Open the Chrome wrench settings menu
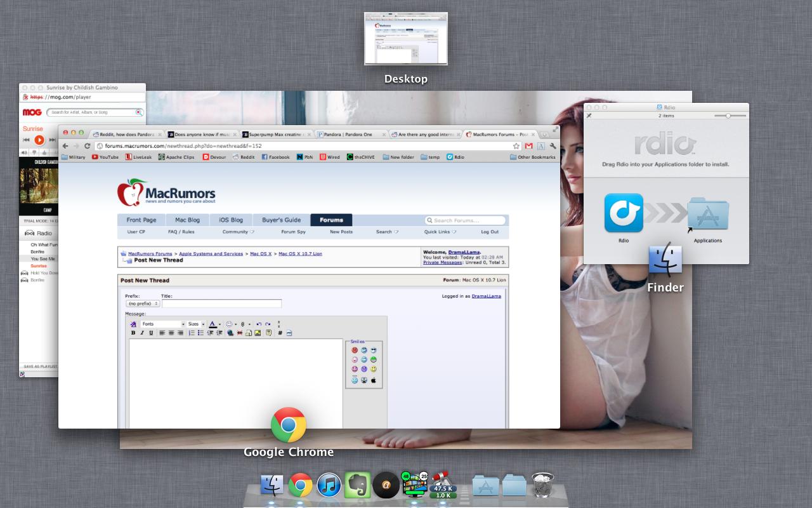812x508 pixels. pos(553,146)
